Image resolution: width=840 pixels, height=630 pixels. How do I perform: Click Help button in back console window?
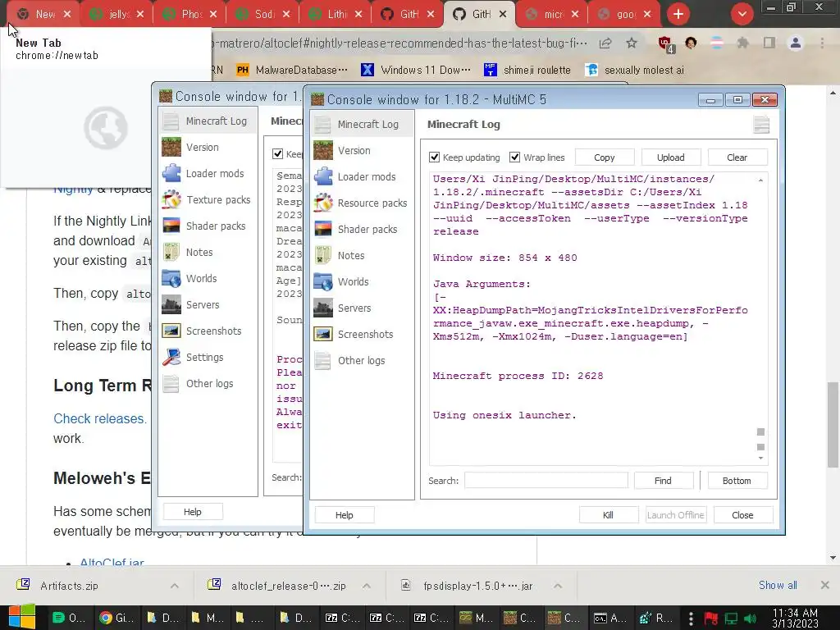(x=193, y=512)
